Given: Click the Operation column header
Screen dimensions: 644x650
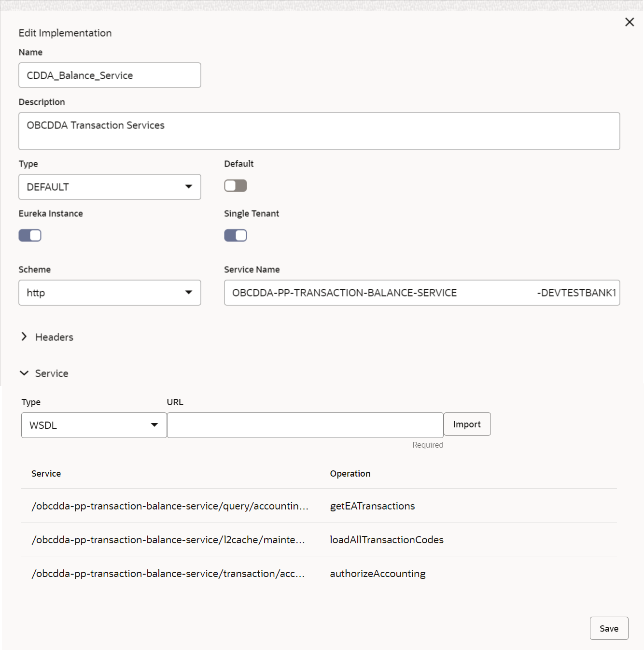Looking at the screenshot, I should (x=350, y=474).
